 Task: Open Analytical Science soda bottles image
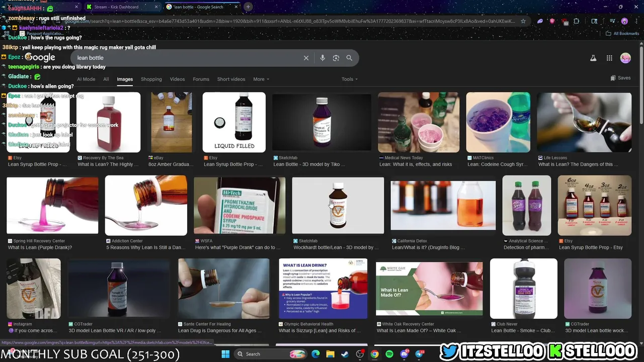coord(527,205)
